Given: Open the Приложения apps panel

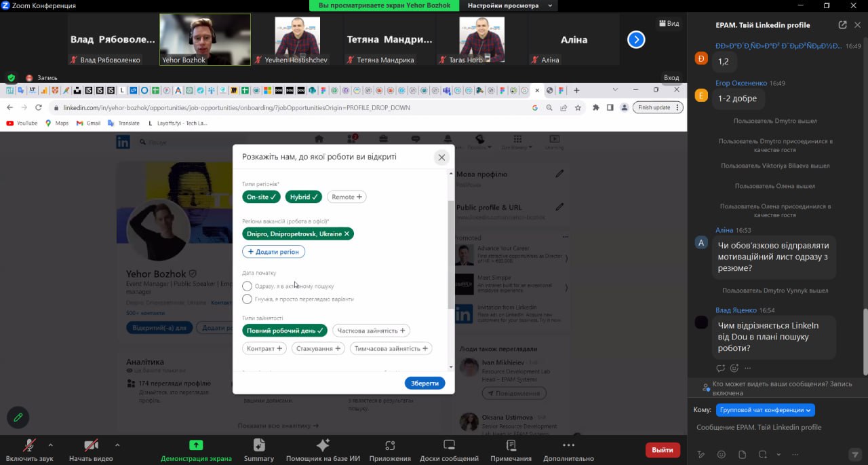Looking at the screenshot, I should point(390,450).
